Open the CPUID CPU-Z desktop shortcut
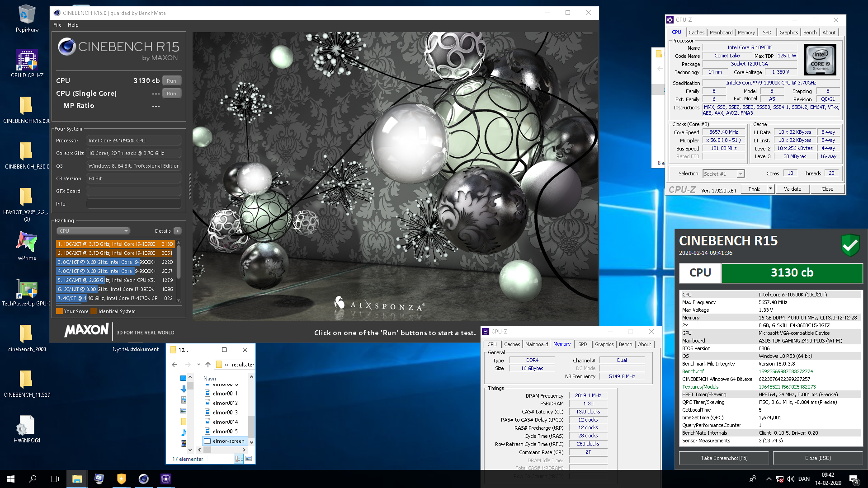The image size is (868, 488). coord(27,63)
